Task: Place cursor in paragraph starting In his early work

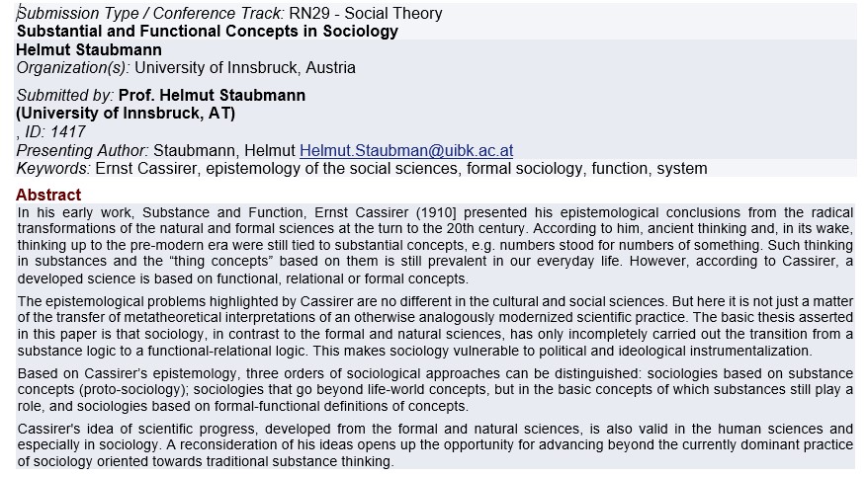Action: (x=435, y=245)
